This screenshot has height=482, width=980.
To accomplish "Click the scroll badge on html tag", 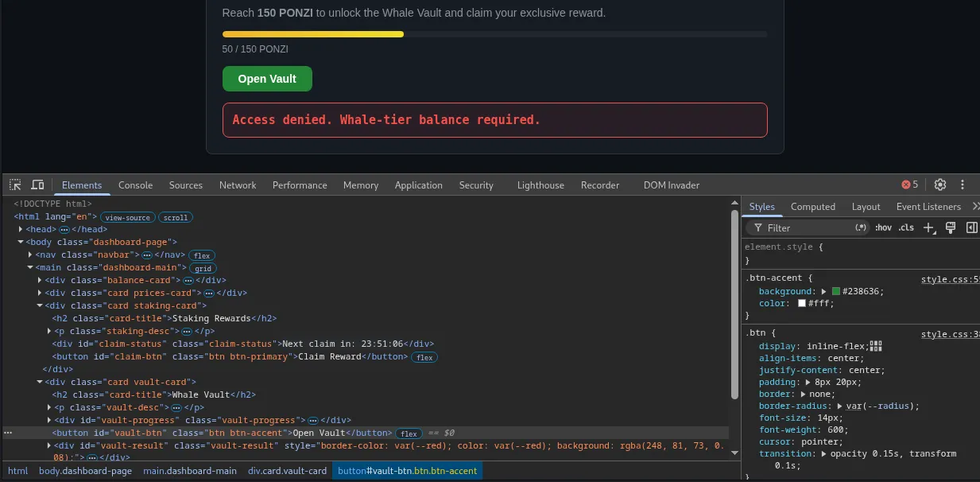I will (176, 217).
